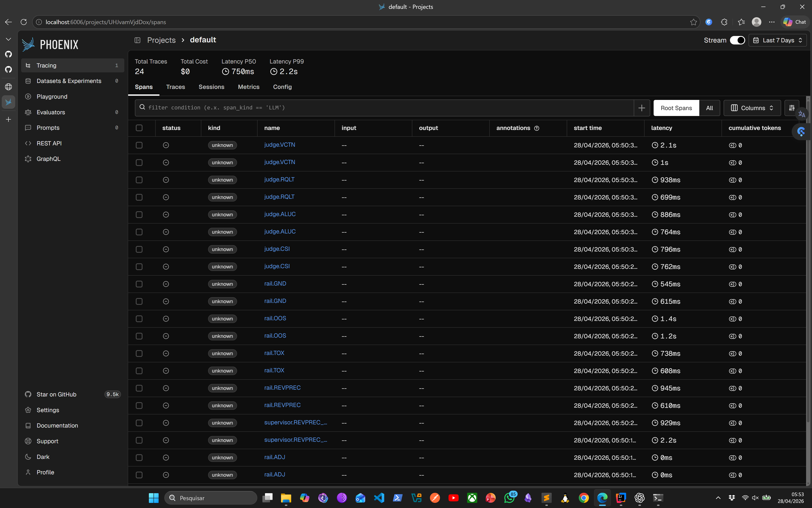Sort by the latency column header

coord(661,128)
